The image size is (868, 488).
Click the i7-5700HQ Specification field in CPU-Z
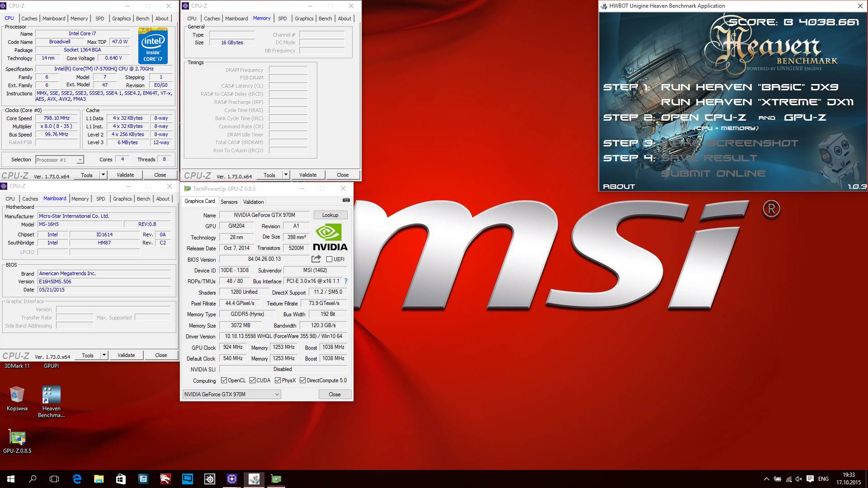coord(104,69)
